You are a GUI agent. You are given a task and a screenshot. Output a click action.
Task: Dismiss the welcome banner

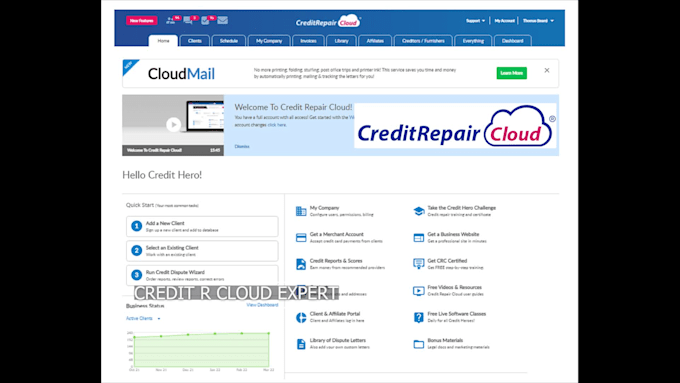click(242, 147)
